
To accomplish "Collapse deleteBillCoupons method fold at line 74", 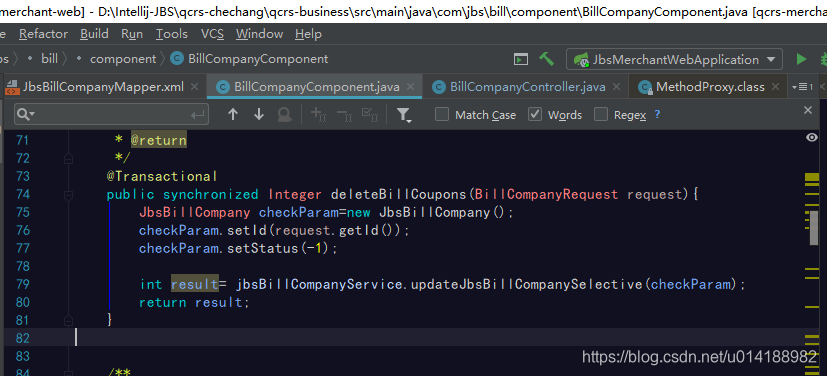I will coord(68,196).
